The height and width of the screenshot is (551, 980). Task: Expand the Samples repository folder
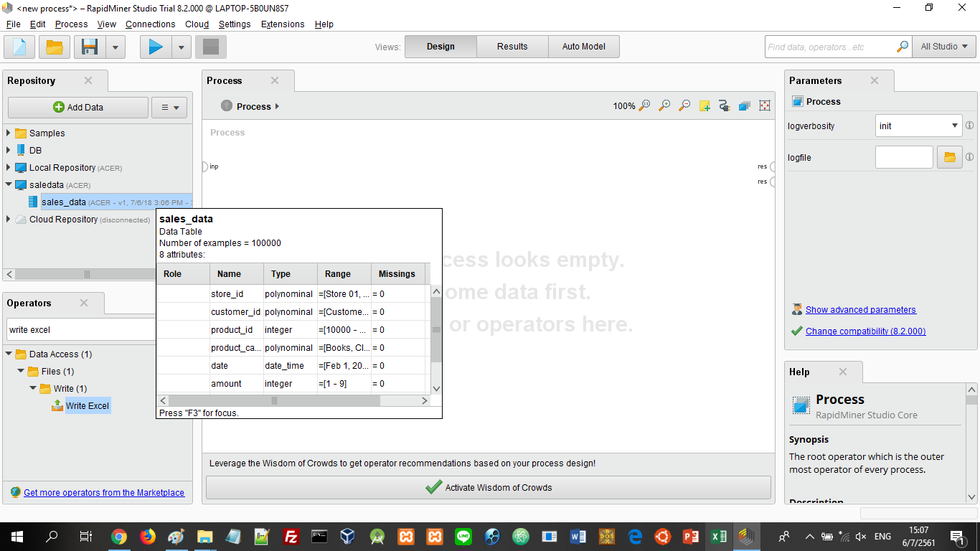pos(9,133)
